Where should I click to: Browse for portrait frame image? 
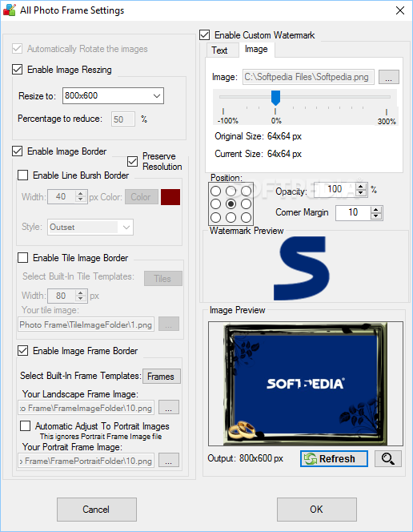(x=169, y=461)
